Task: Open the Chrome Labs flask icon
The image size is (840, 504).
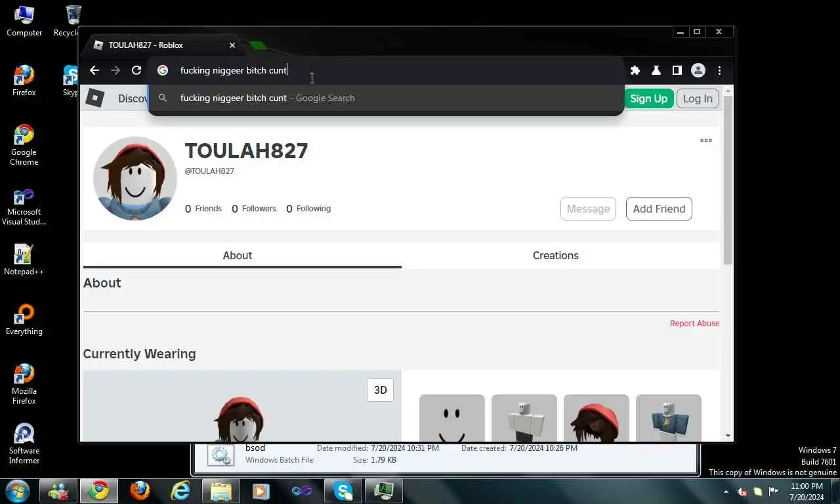Action: 656,70
